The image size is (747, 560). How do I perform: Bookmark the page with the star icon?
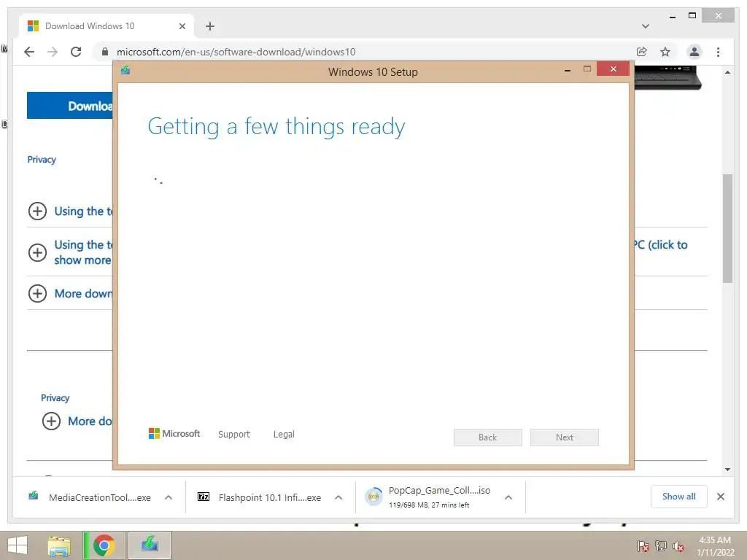click(x=665, y=52)
